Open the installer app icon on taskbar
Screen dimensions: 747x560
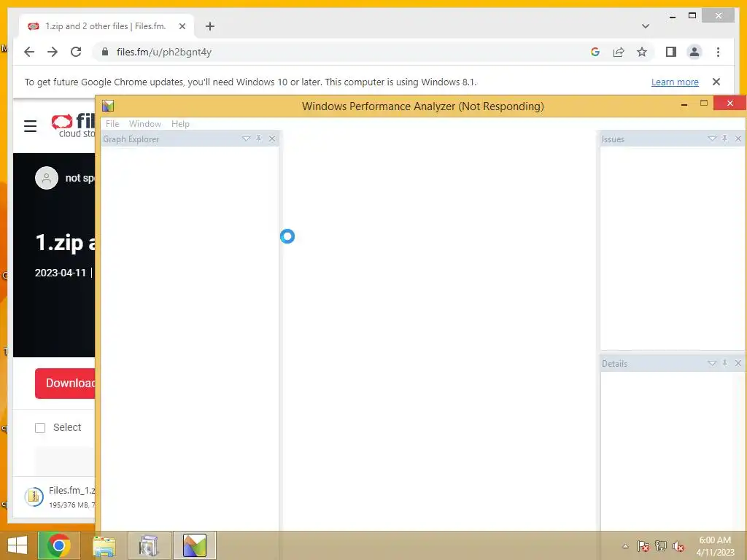coord(149,545)
